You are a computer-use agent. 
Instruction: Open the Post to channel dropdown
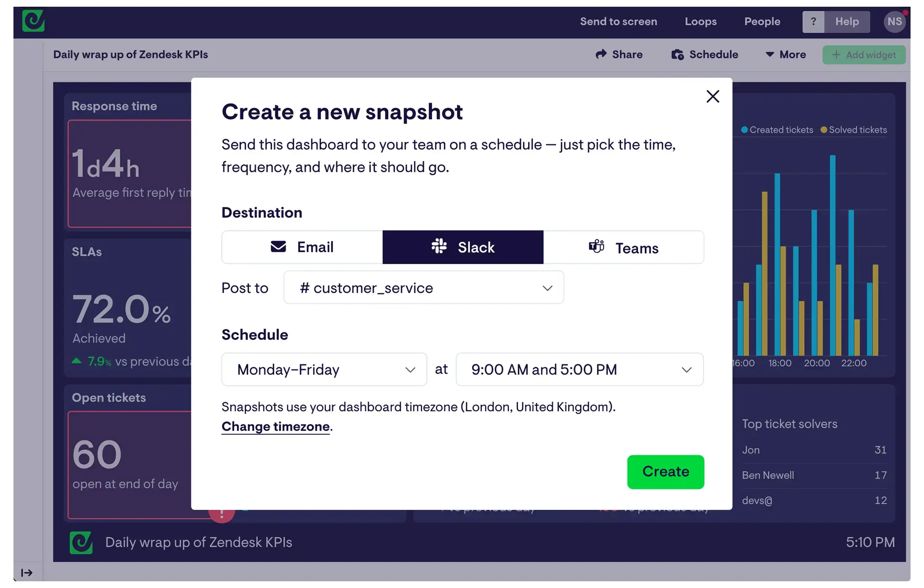pyautogui.click(x=424, y=288)
